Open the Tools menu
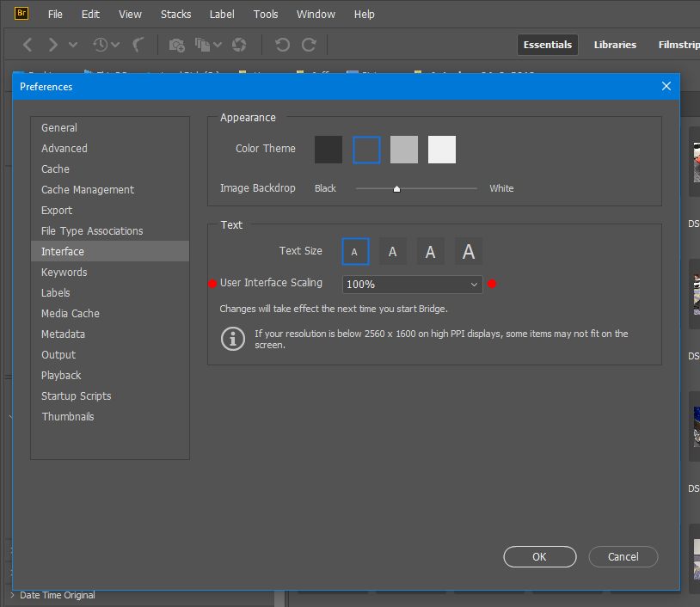Image resolution: width=700 pixels, height=607 pixels. 265,14
